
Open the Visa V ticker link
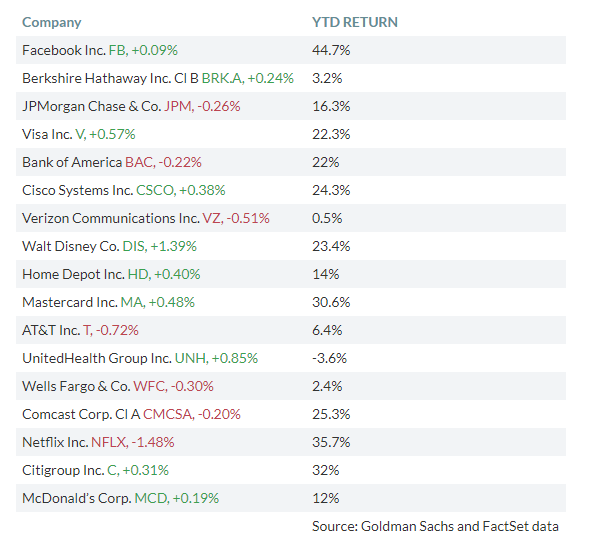79,134
